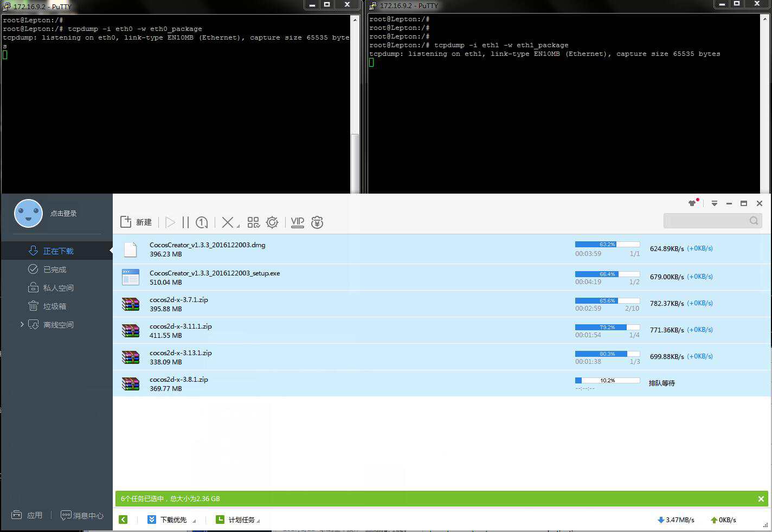This screenshot has height=532, width=772.
Task: Close the green selection info bar
Action: pyautogui.click(x=761, y=499)
